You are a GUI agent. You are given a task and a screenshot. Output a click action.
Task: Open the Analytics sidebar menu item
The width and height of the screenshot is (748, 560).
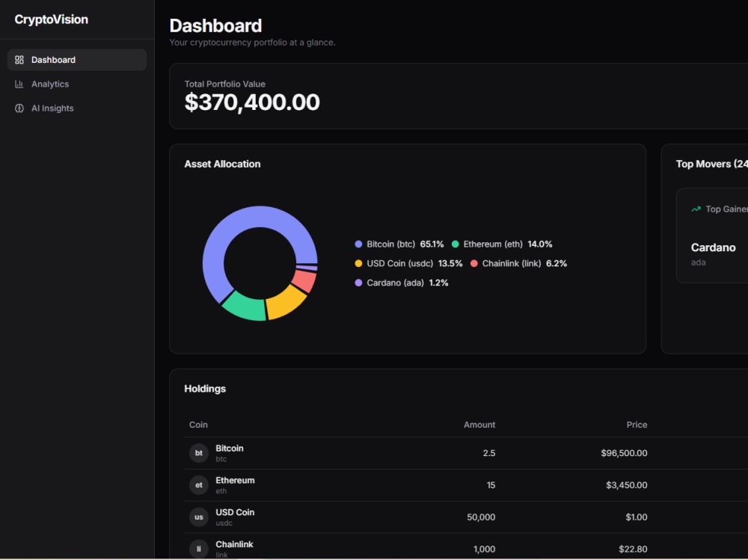coord(77,84)
